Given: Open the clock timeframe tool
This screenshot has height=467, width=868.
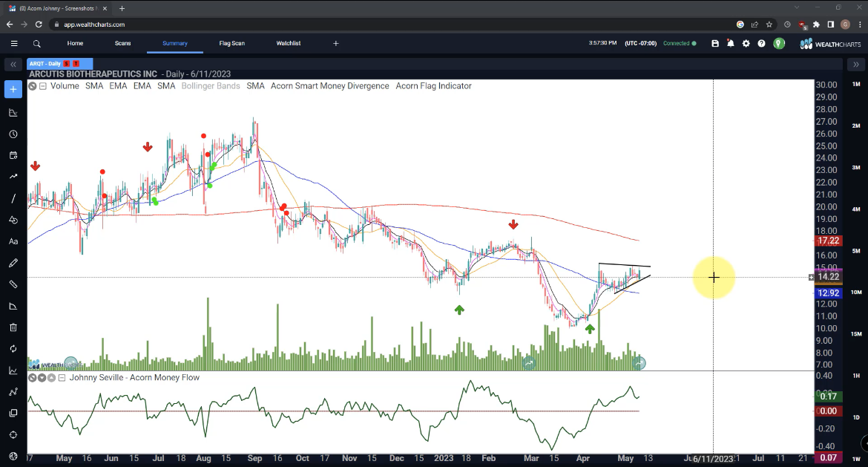Looking at the screenshot, I should (x=13, y=134).
